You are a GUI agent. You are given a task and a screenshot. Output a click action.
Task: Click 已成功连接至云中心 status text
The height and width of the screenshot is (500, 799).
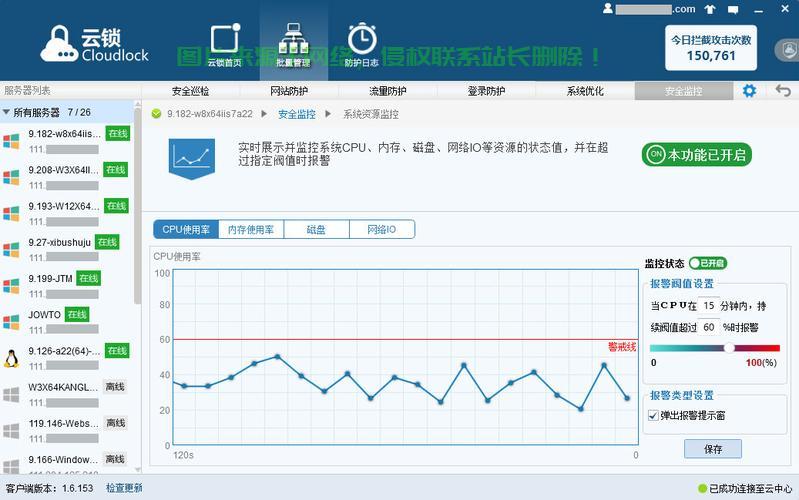click(751, 489)
